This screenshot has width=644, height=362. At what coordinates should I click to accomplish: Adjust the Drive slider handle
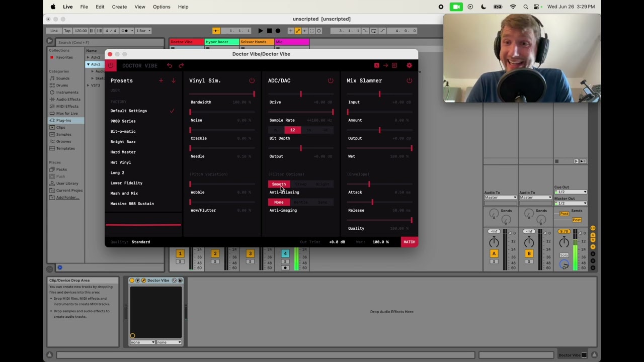301,94
